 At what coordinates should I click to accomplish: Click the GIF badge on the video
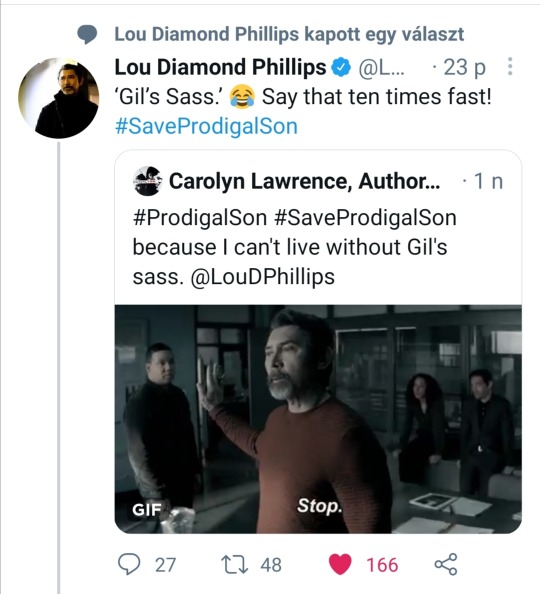pos(147,510)
